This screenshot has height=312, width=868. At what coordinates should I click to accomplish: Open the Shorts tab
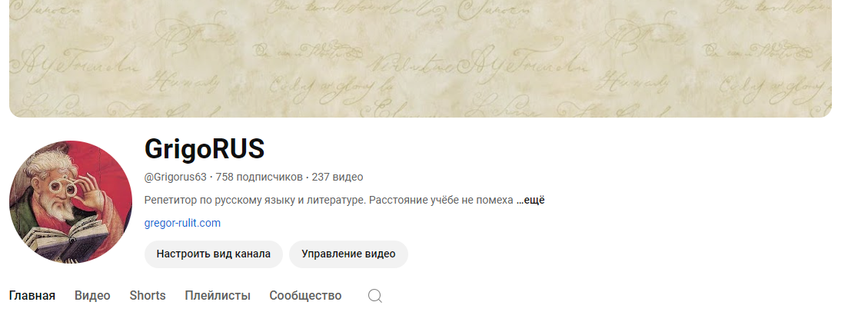pos(148,295)
